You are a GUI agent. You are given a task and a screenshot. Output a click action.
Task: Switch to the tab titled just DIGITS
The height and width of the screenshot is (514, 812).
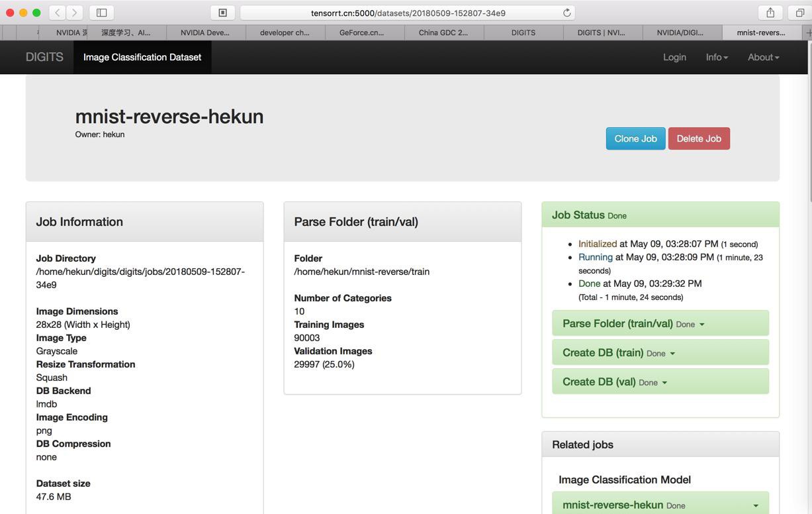(523, 32)
